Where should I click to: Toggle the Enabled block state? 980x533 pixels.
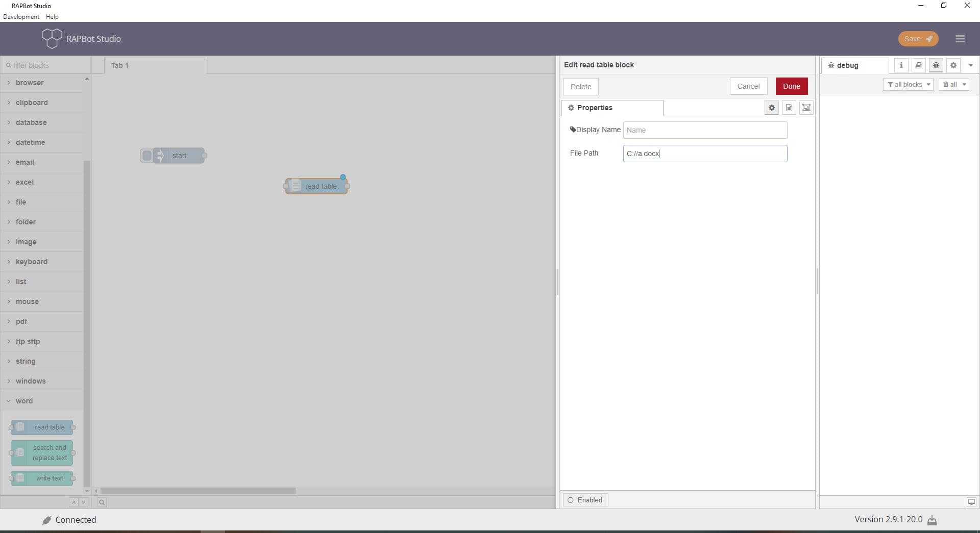585,500
